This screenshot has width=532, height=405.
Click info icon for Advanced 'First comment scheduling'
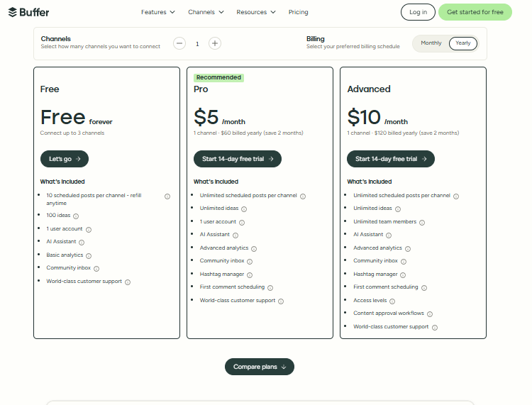(424, 288)
